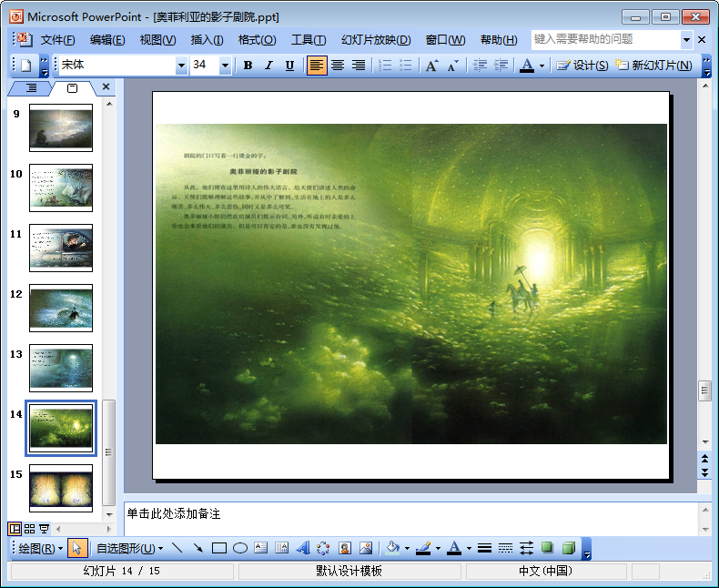Select slide 10 thumbnail
This screenshot has width=719, height=588.
point(61,188)
